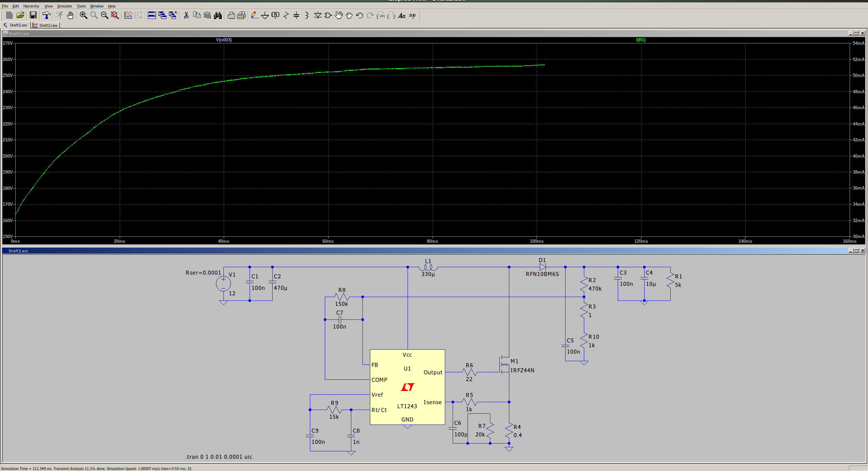Select the Move open-hand tool

coord(339,15)
